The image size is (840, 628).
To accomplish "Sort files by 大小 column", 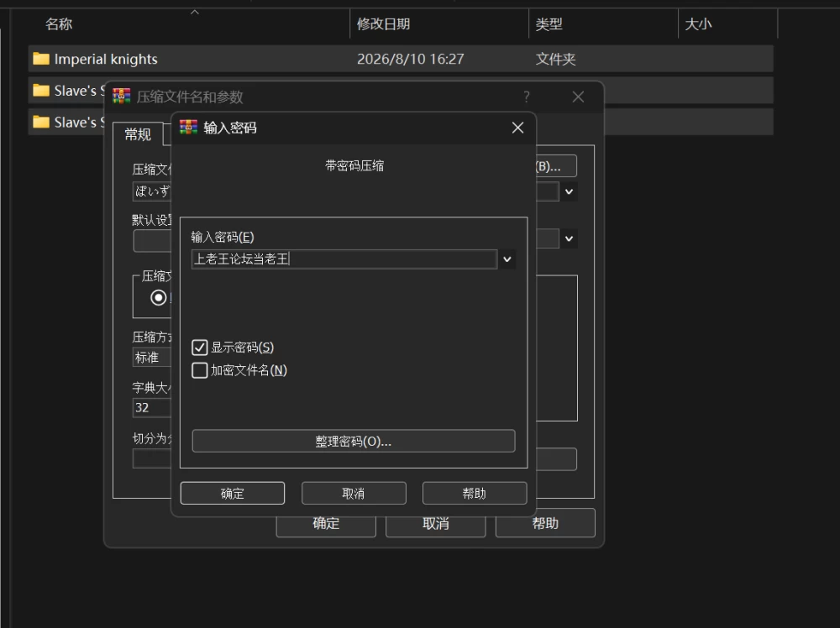I will [x=698, y=24].
